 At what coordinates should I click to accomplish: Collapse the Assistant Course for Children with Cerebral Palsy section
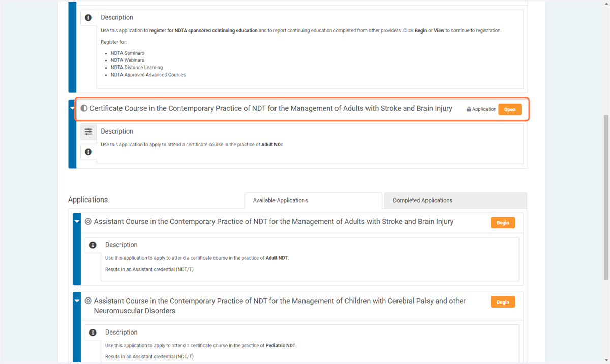coord(77,301)
